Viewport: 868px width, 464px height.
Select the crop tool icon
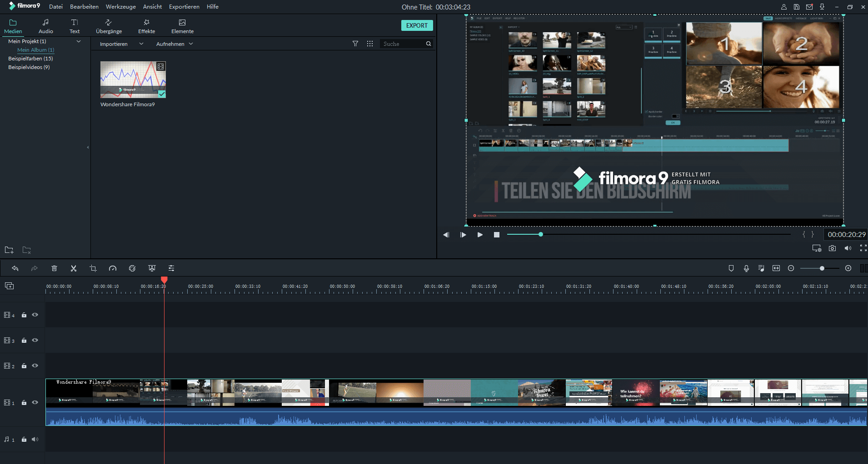pos(93,268)
